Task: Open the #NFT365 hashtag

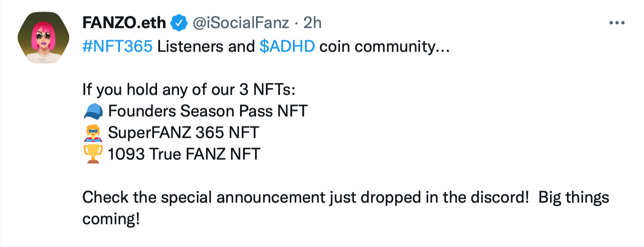Action: click(117, 46)
